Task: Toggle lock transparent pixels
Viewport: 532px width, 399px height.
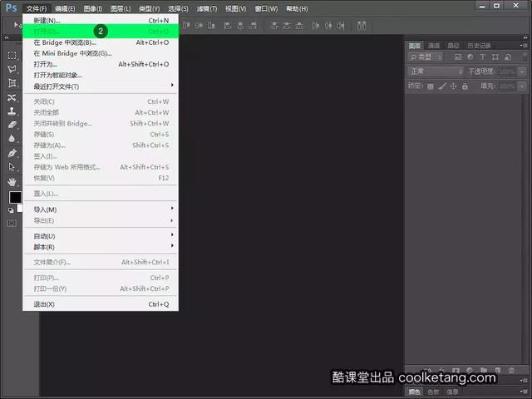Action: (x=431, y=86)
